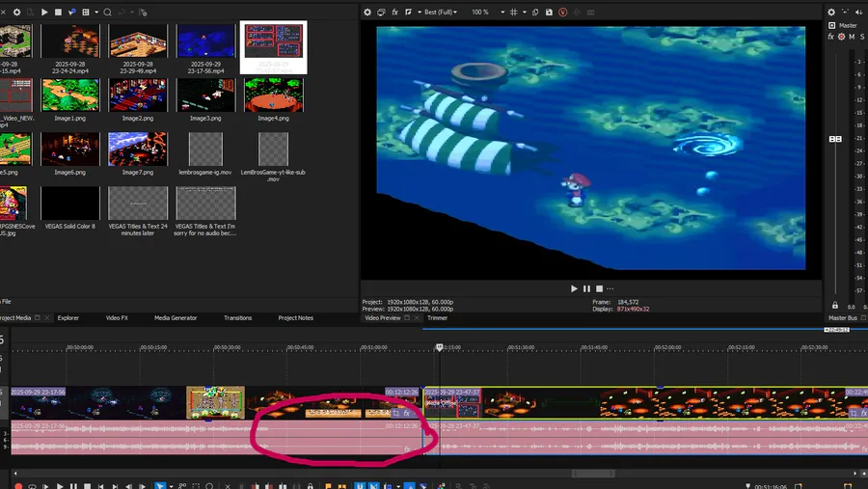
Task: Click the timeline record button
Action: [x=18, y=486]
